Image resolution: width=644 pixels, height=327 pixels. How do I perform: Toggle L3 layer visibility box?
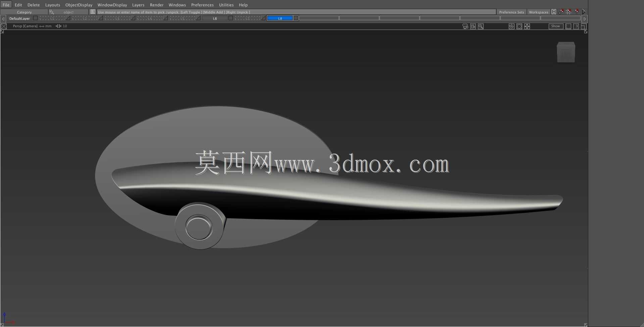[x=133, y=18]
